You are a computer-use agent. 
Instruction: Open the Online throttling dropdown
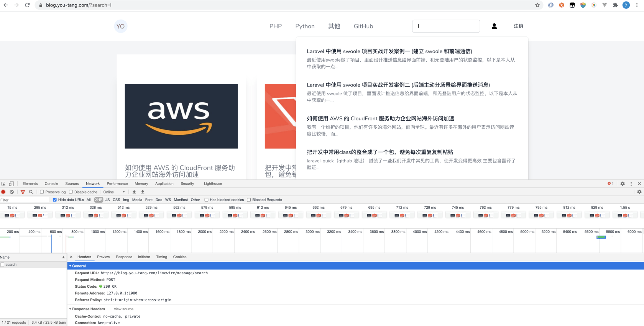(114, 192)
